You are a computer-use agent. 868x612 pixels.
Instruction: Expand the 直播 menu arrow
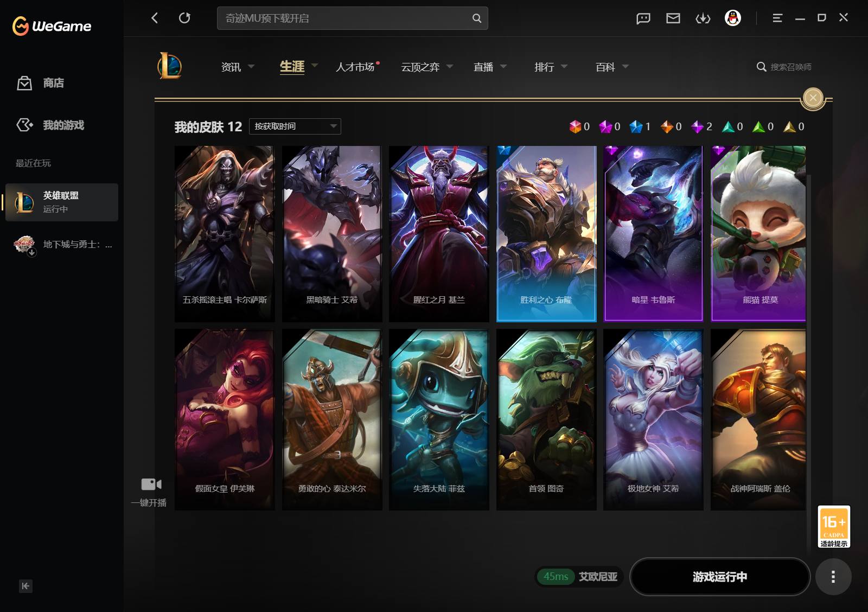tap(503, 66)
